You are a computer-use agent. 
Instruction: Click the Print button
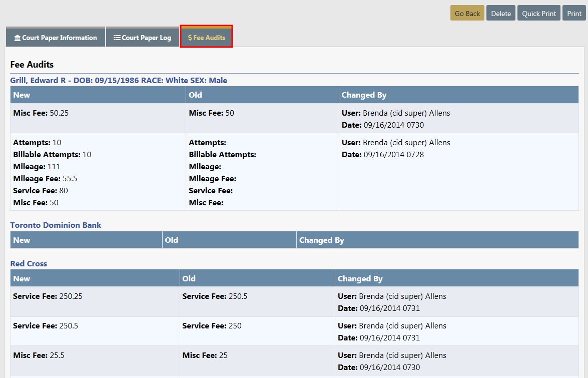tap(574, 14)
